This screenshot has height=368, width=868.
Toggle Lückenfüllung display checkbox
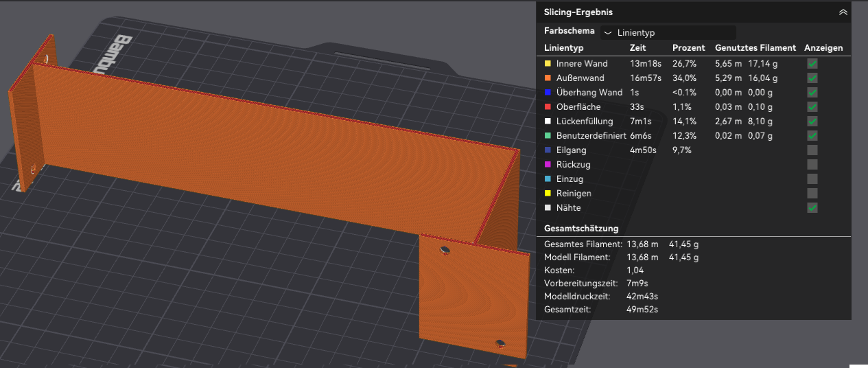coord(812,122)
